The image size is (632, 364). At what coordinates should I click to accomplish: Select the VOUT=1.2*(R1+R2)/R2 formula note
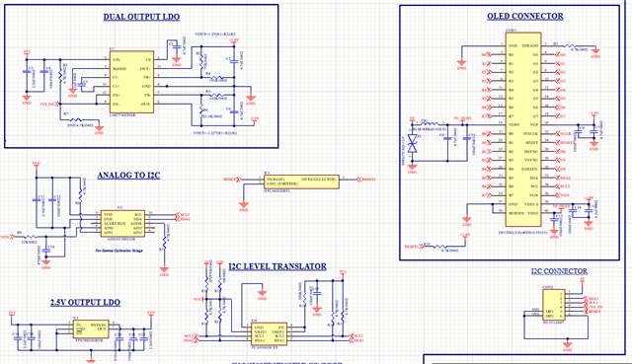coord(215,35)
